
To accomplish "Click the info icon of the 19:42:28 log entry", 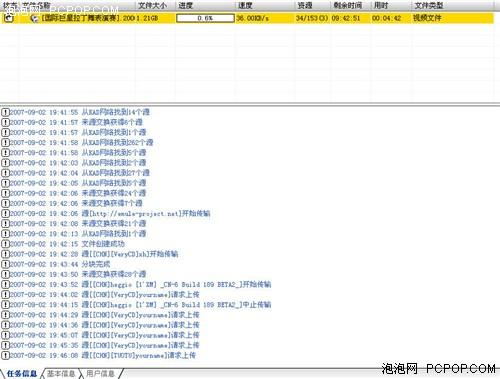I will [5, 254].
